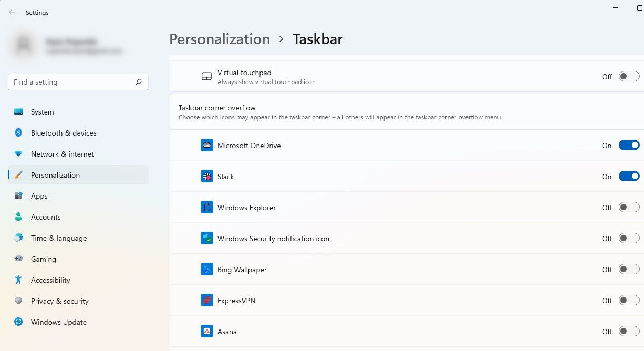Image resolution: width=644 pixels, height=351 pixels.
Task: Turn off the Microsoft OneDrive toggle
Action: coord(629,146)
